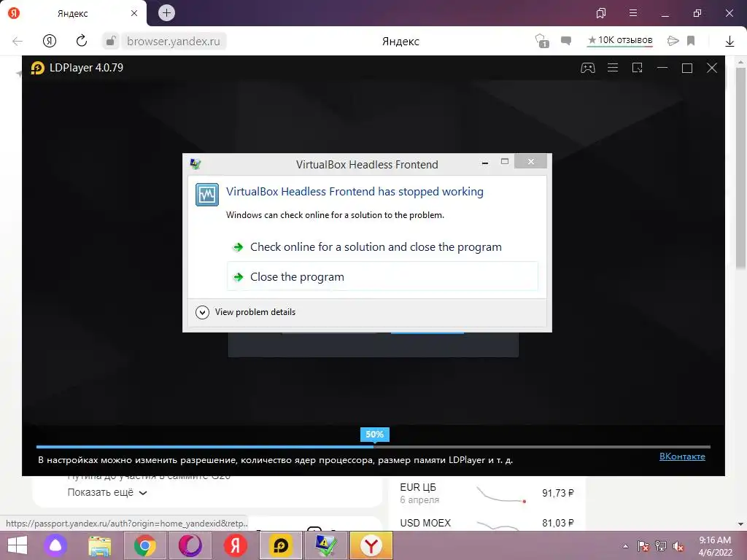747x560 pixels.
Task: Open the 10K отзывов reviews link
Action: [620, 41]
